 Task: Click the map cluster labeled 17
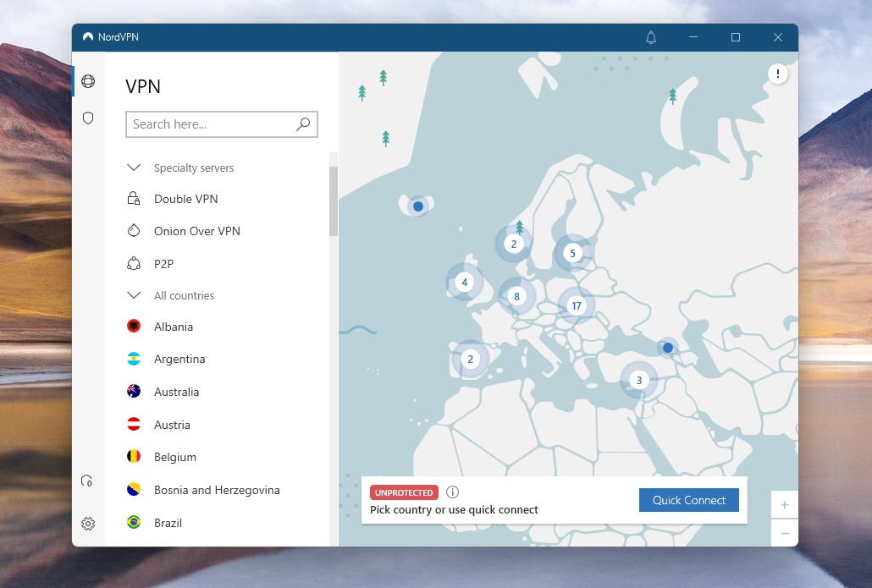pos(577,305)
